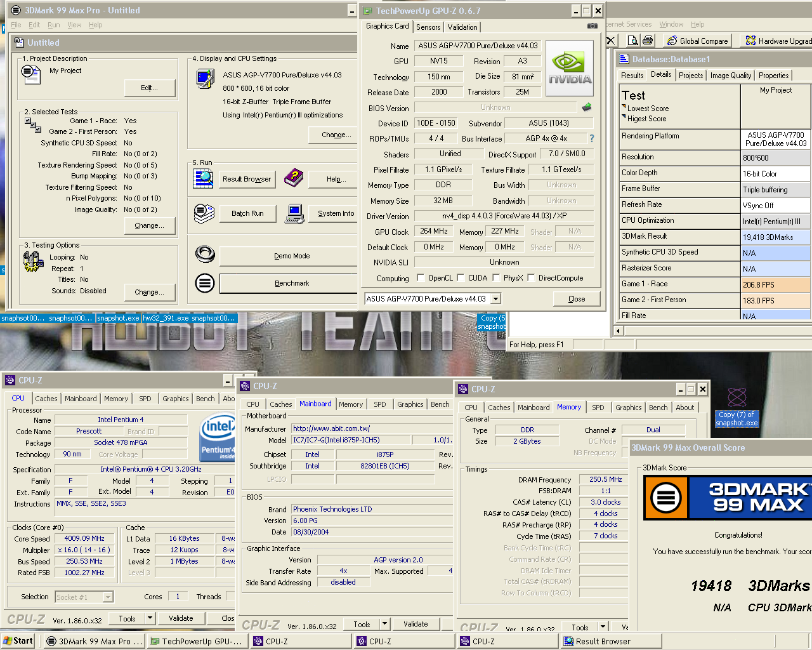Click the printer toolbar icon
Viewport: 812px width, 650px height.
647,41
